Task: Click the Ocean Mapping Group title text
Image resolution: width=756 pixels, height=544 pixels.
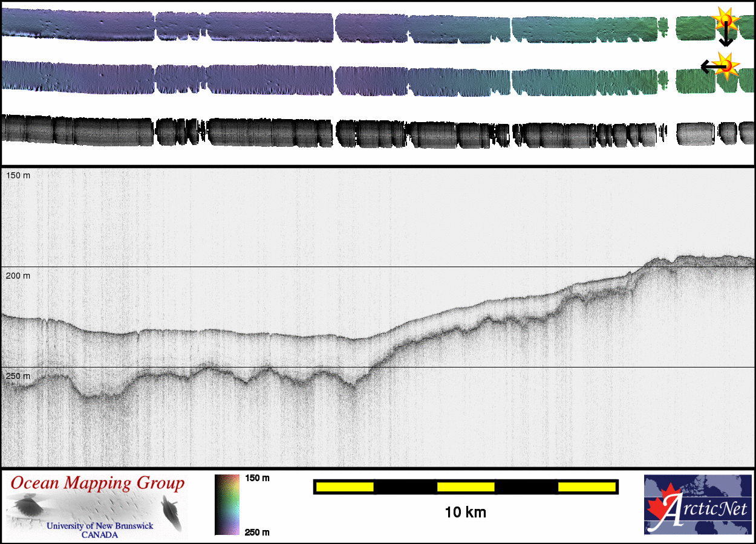Action: point(97,484)
